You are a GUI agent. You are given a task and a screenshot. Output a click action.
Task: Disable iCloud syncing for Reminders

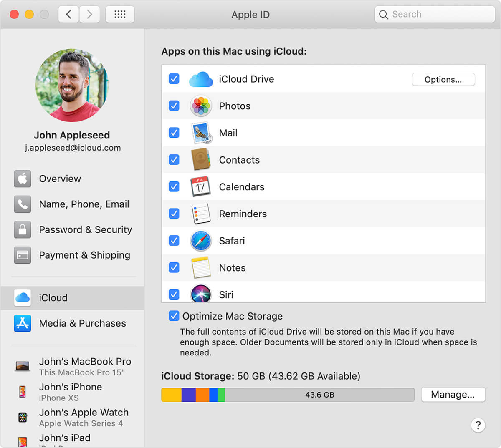point(174,214)
